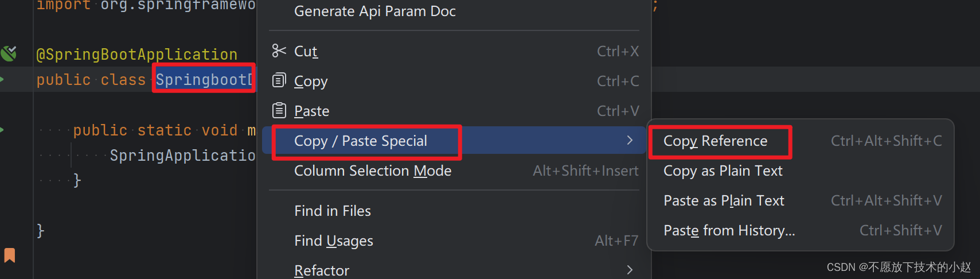Expand the Copy / Paste Special submenu arrow
980x279 pixels.
(630, 140)
